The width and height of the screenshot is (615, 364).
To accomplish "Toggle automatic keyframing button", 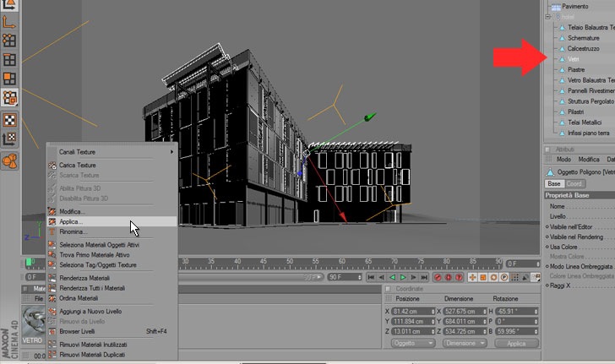I will (449, 277).
